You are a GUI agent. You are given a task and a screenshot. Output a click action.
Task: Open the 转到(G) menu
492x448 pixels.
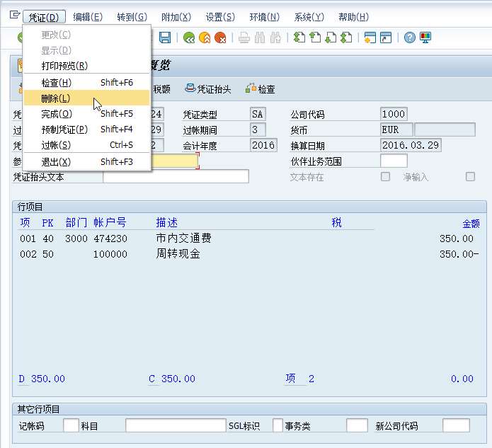pyautogui.click(x=132, y=17)
